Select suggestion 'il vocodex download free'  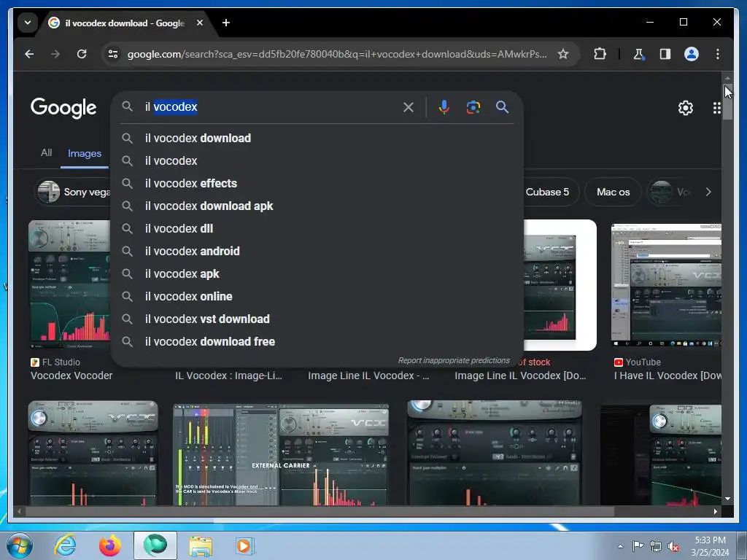317,341
